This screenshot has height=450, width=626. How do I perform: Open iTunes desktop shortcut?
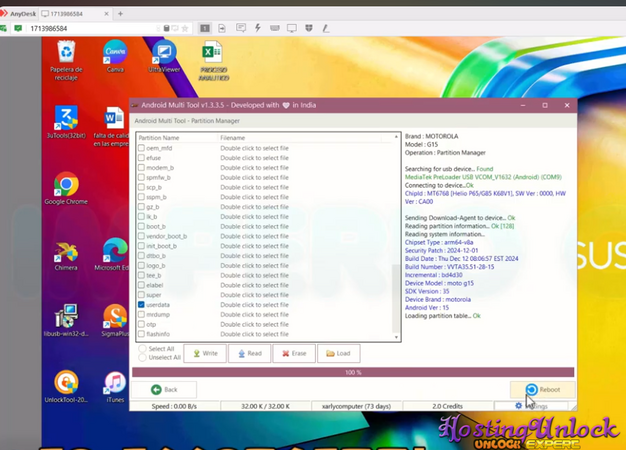click(x=115, y=383)
